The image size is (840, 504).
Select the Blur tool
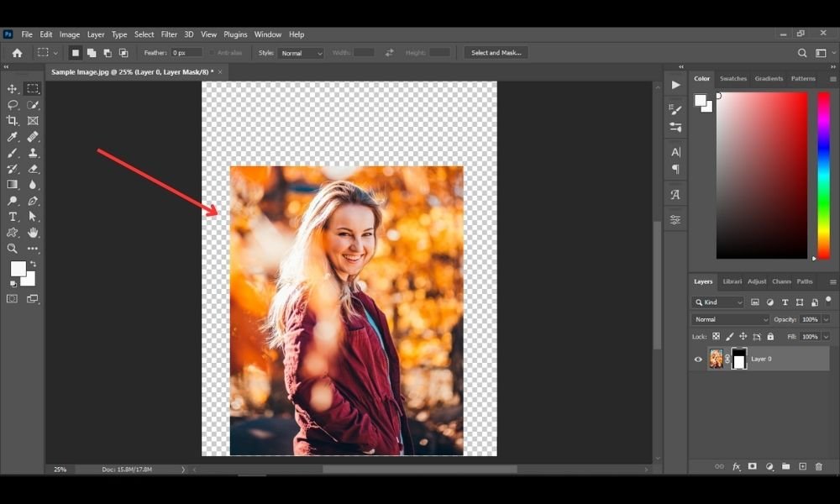(33, 184)
